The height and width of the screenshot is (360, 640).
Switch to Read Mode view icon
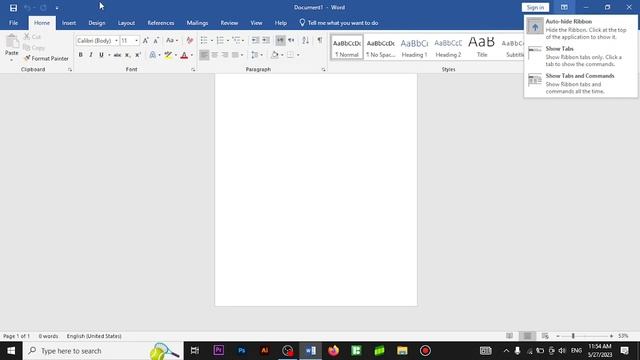(x=509, y=336)
